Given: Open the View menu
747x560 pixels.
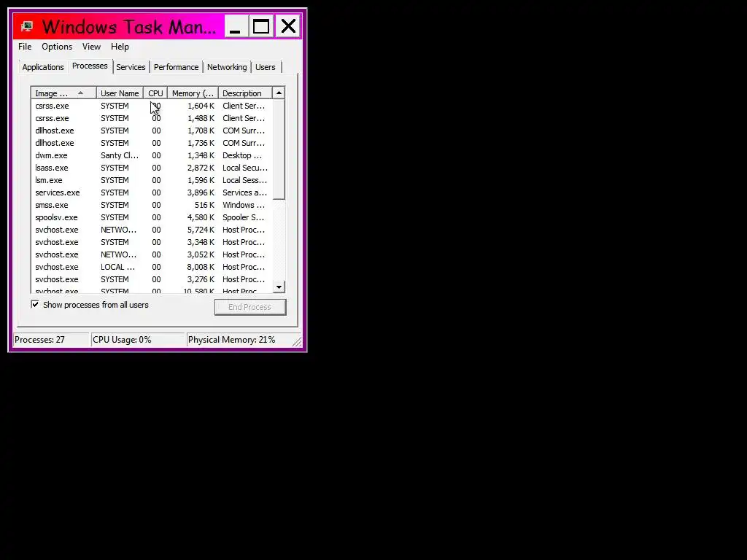Looking at the screenshot, I should pyautogui.click(x=91, y=47).
